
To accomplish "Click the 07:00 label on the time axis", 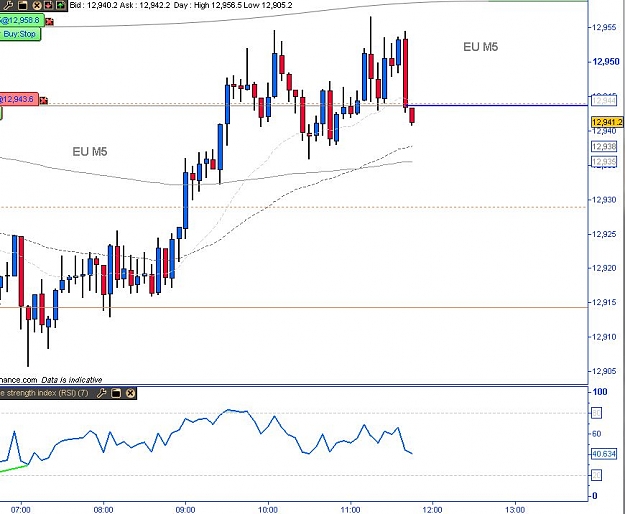I will tap(21, 510).
